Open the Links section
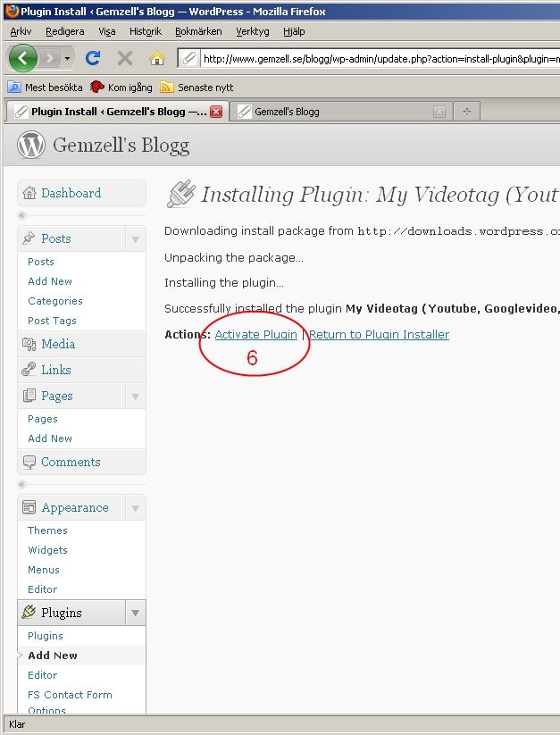This screenshot has width=560, height=735. click(x=55, y=370)
